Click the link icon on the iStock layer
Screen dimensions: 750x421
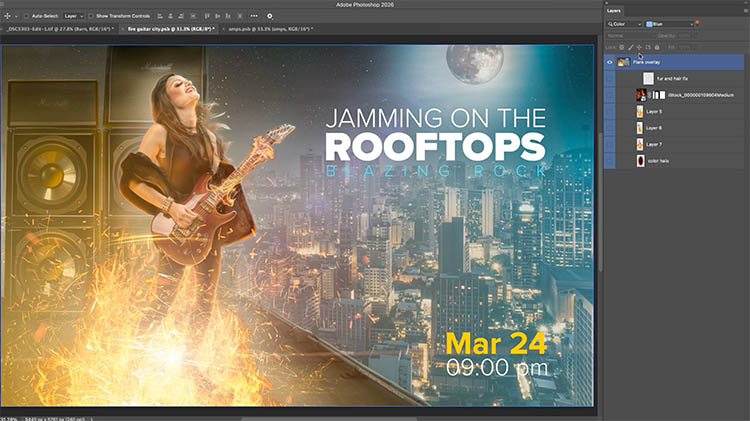click(x=650, y=95)
